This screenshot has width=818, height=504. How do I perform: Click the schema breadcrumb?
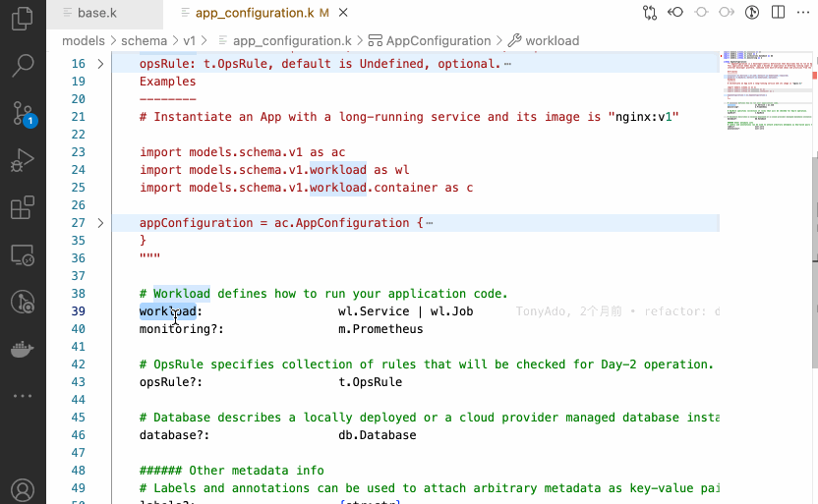coord(144,40)
